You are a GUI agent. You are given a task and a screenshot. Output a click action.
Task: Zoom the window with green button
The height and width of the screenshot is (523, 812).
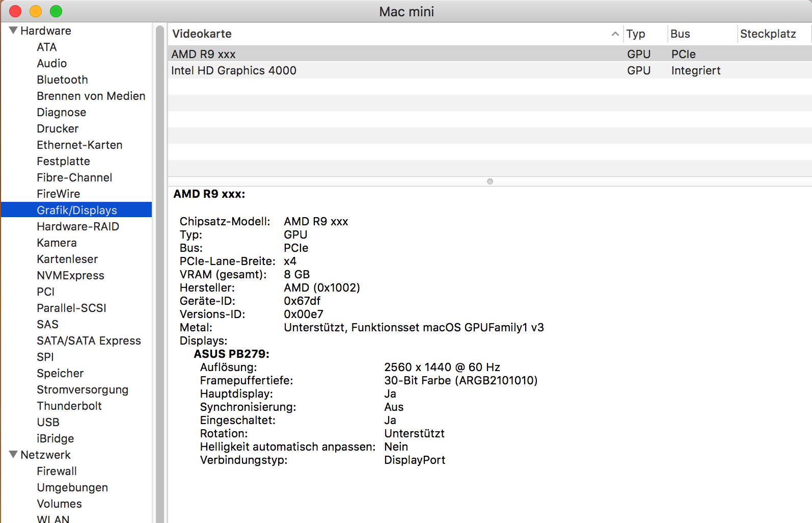coord(56,11)
